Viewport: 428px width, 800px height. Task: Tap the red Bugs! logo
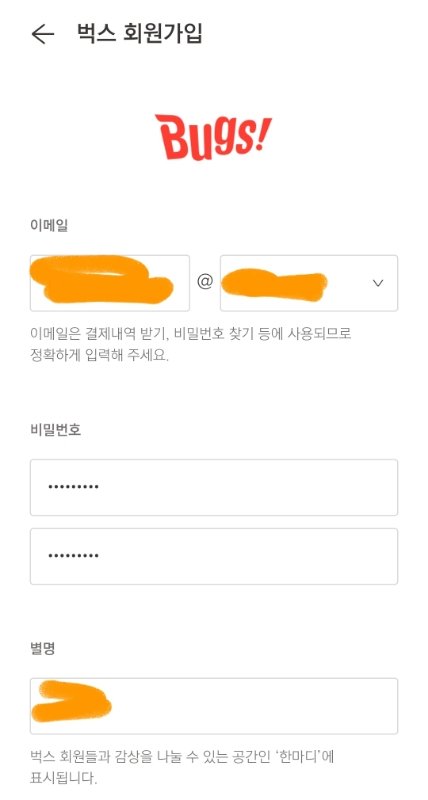[x=214, y=137]
